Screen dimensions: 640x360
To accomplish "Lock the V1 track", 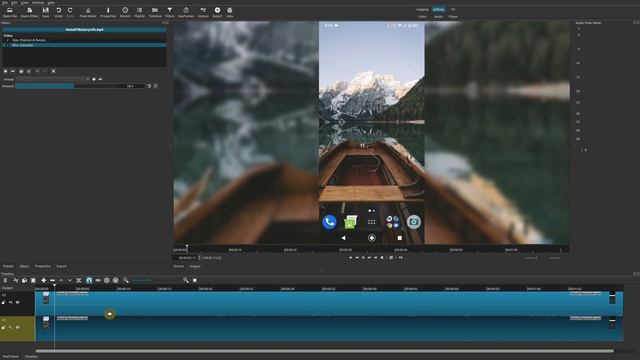I will tap(3, 327).
